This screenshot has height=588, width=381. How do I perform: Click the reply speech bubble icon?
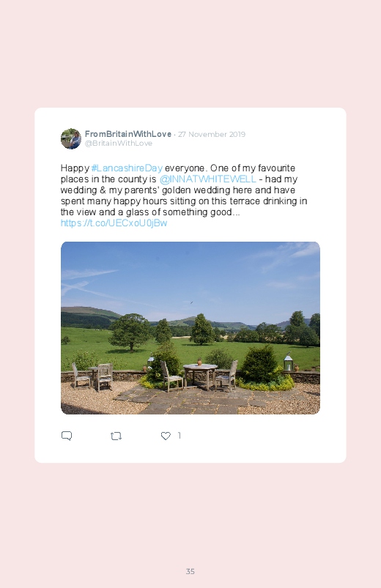coord(67,436)
